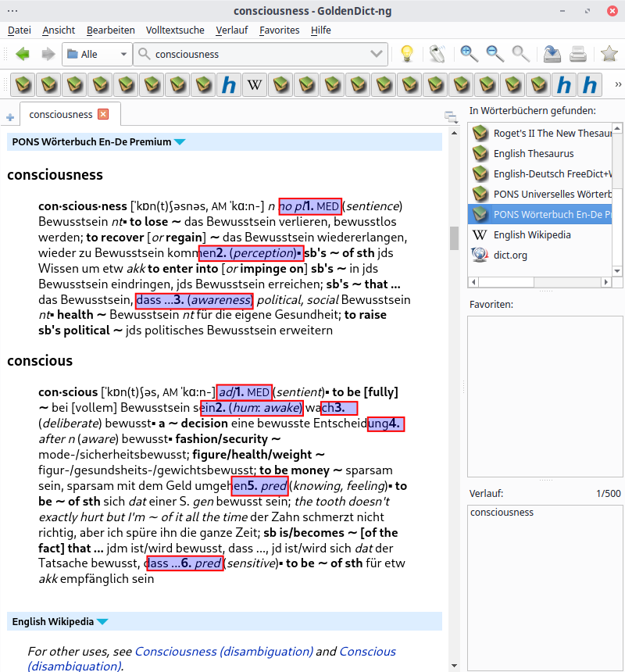Expand the search history dropdown arrow
This screenshot has height=672, width=625.
click(x=376, y=54)
